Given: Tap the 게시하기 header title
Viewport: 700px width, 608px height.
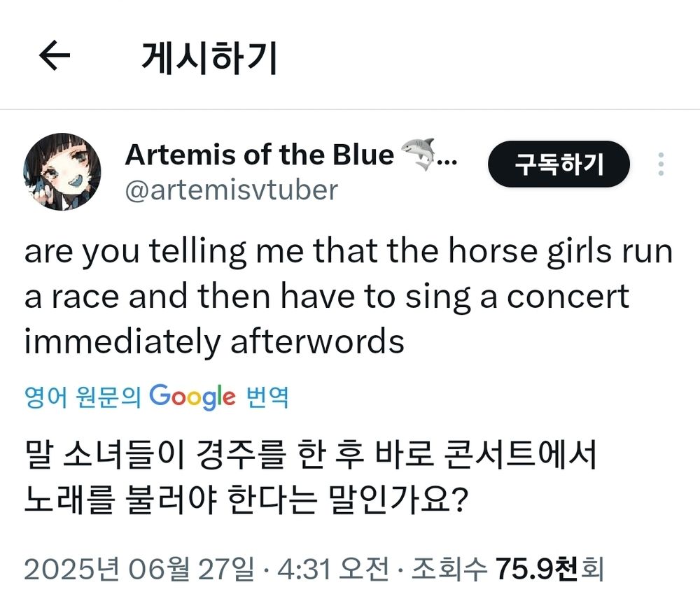Looking at the screenshot, I should (209, 57).
